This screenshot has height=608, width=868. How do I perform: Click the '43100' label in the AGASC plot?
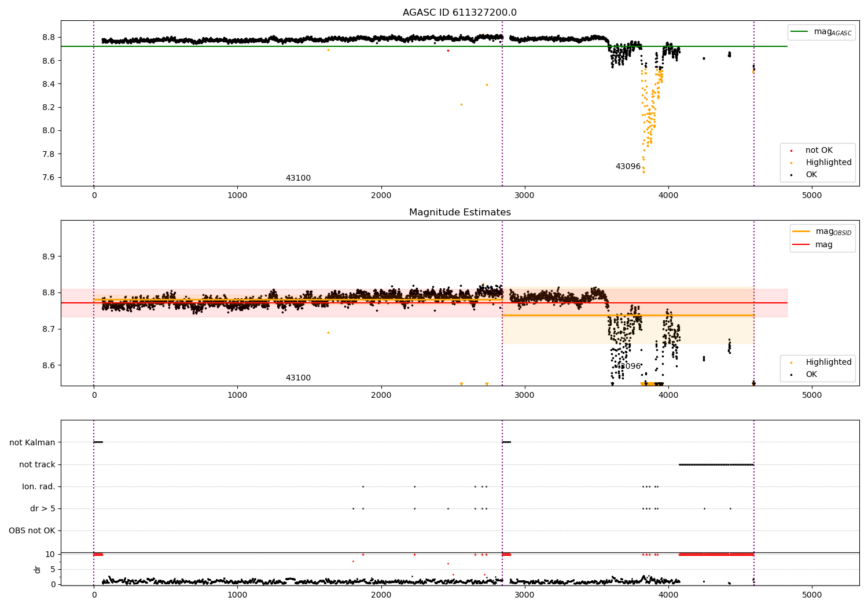298,178
